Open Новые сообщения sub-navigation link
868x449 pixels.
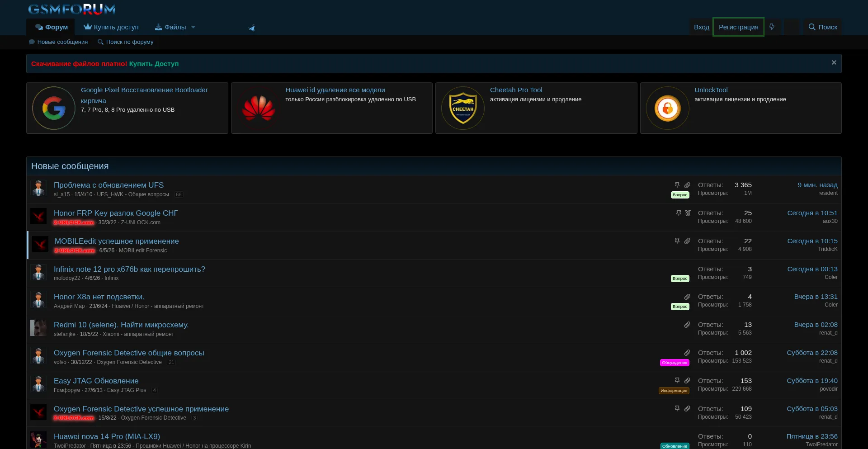58,42
